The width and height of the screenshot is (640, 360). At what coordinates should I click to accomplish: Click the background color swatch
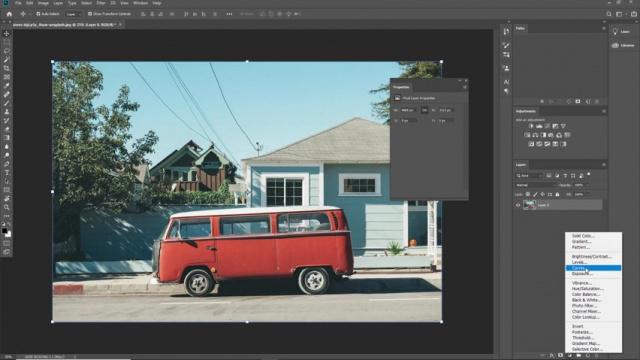9,234
